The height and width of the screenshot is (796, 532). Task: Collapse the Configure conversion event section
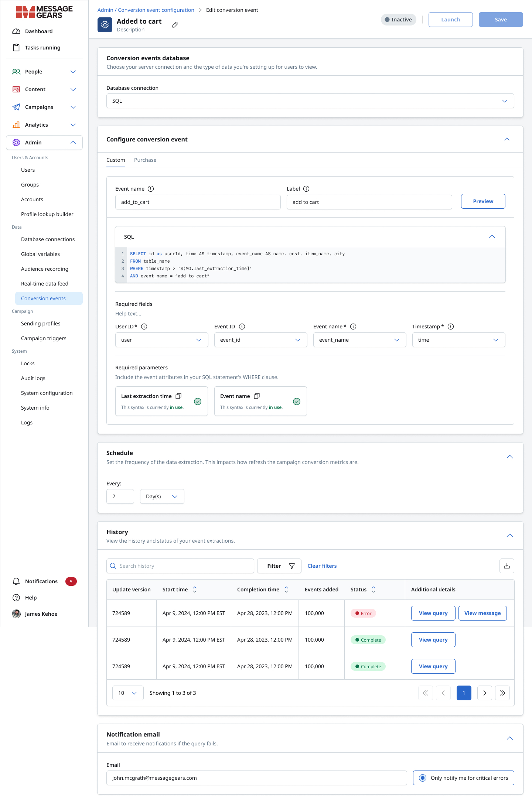(507, 139)
